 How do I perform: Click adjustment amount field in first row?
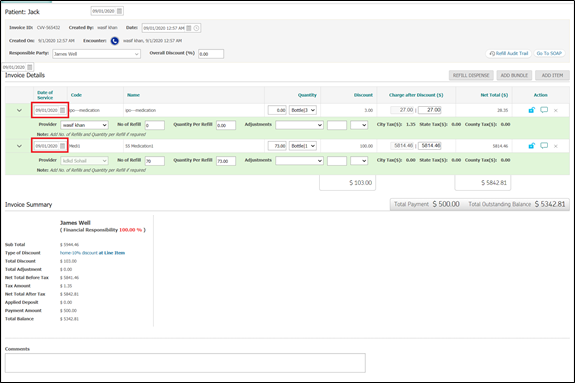[x=337, y=125]
